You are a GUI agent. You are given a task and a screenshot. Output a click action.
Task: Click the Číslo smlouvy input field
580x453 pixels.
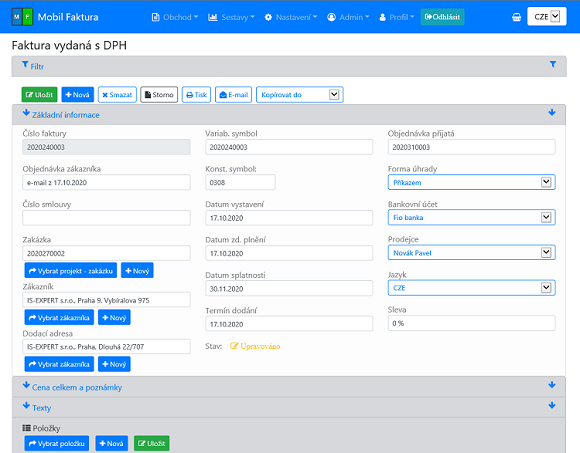click(x=107, y=218)
